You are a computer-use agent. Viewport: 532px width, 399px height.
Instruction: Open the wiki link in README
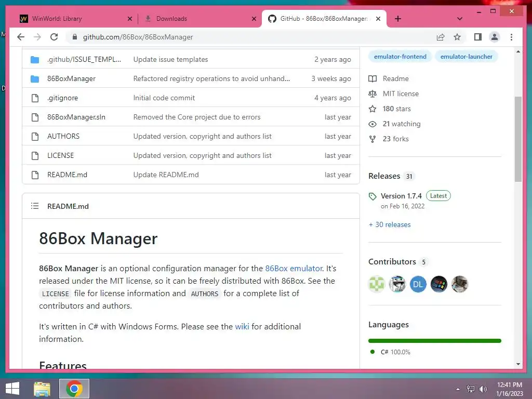pyautogui.click(x=242, y=326)
